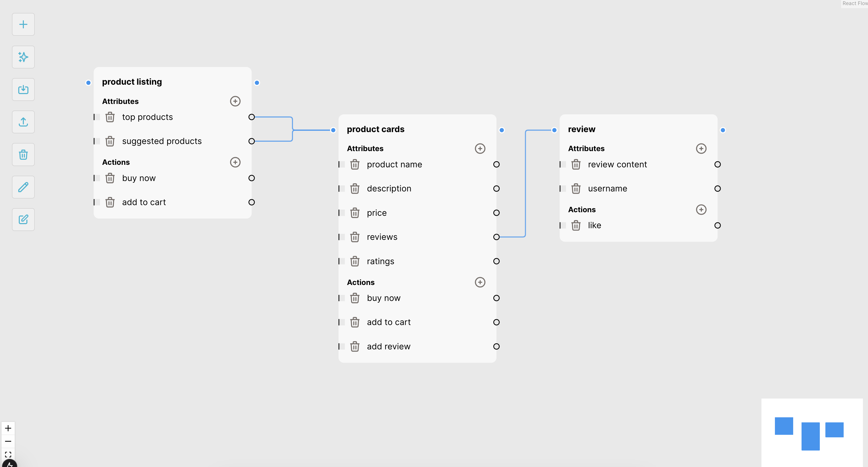The image size is (868, 467).
Task: Add an attribute to product listing
Action: coord(235,101)
